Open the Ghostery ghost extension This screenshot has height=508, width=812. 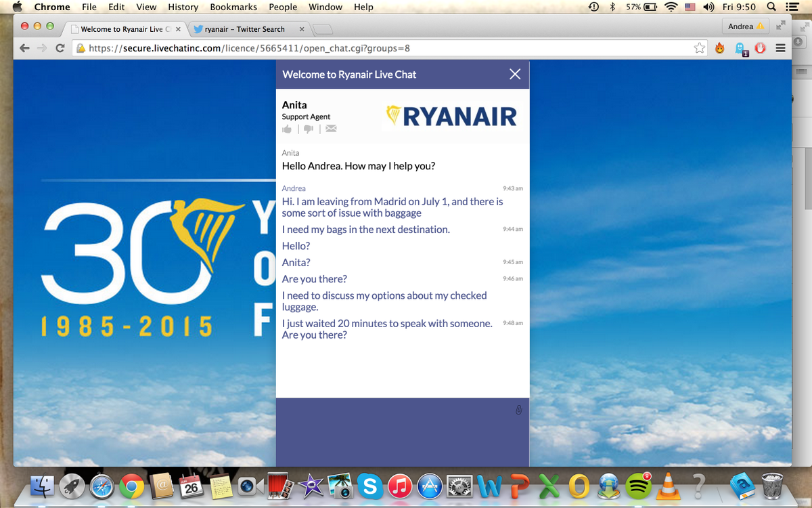[741, 49]
